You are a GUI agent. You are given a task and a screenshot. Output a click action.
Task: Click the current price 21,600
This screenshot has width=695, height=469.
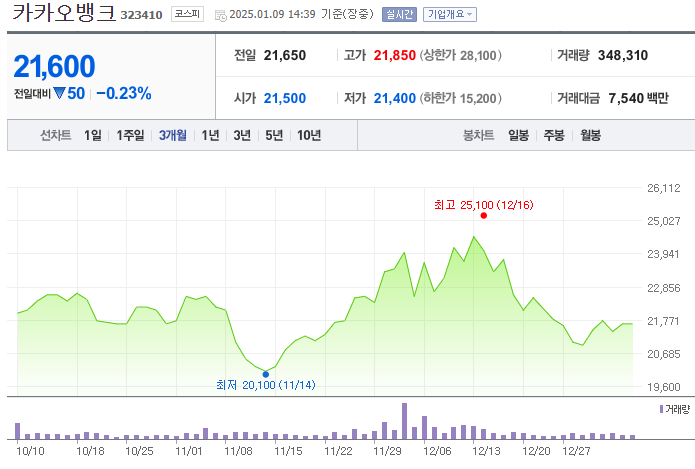(x=54, y=66)
